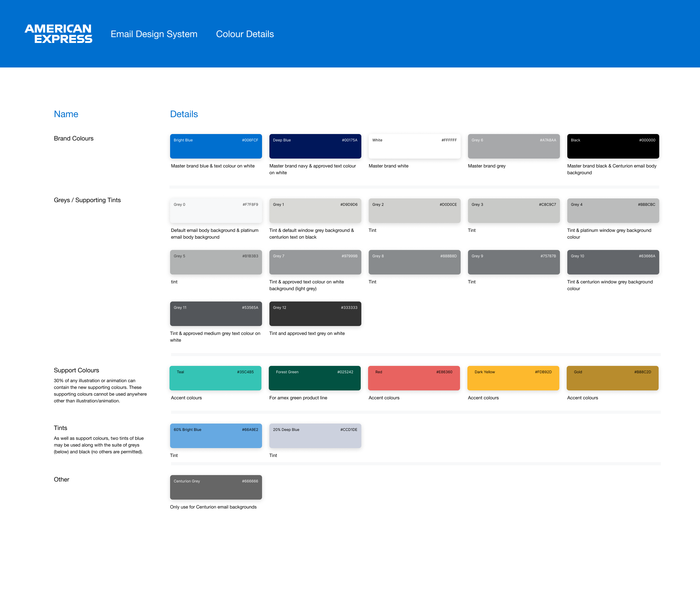Screen dimensions: 700x591
Task: Select the Black #000000 swatch
Action: click(613, 146)
